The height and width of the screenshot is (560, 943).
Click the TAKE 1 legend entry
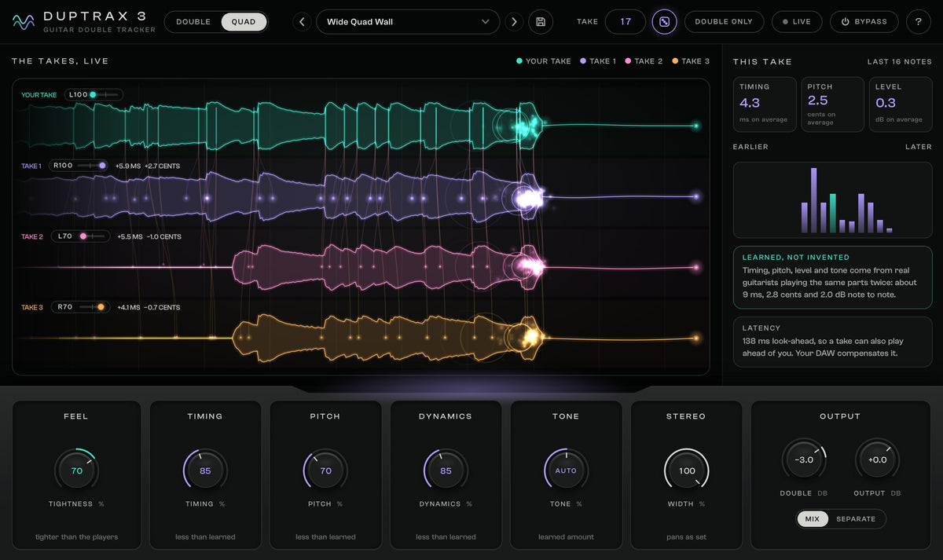pyautogui.click(x=598, y=61)
